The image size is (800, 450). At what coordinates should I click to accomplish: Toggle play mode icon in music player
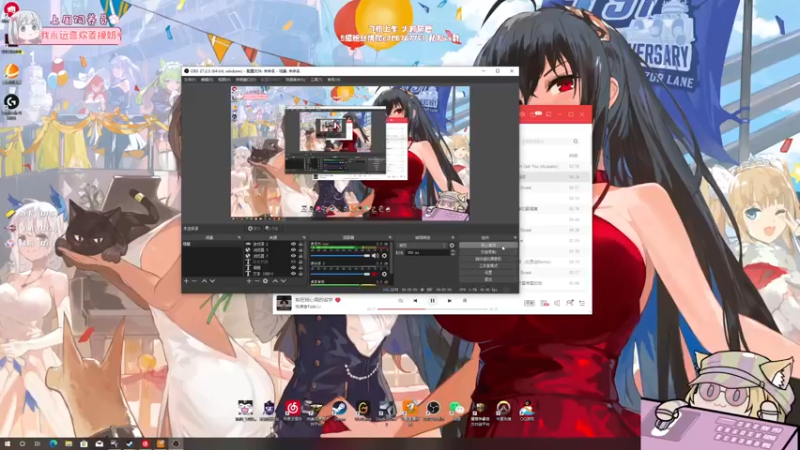tap(401, 301)
